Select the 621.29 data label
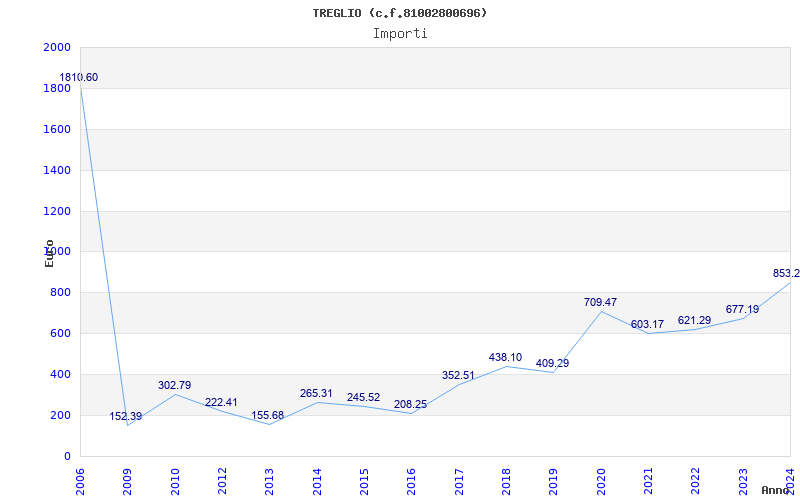The image size is (800, 500). click(x=694, y=320)
